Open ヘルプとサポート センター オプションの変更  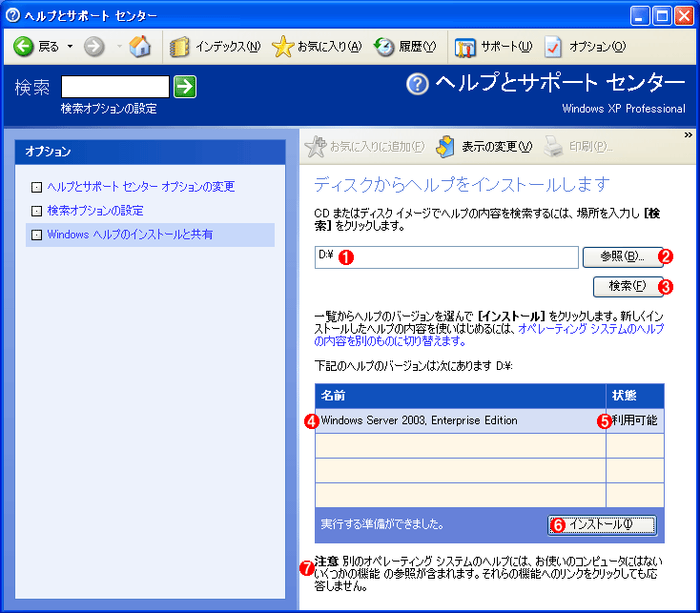click(140, 187)
